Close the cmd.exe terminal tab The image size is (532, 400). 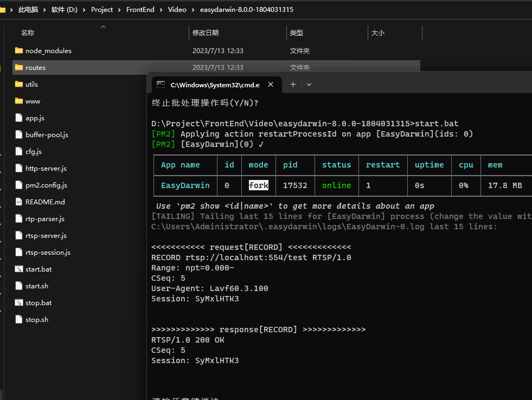point(271,85)
